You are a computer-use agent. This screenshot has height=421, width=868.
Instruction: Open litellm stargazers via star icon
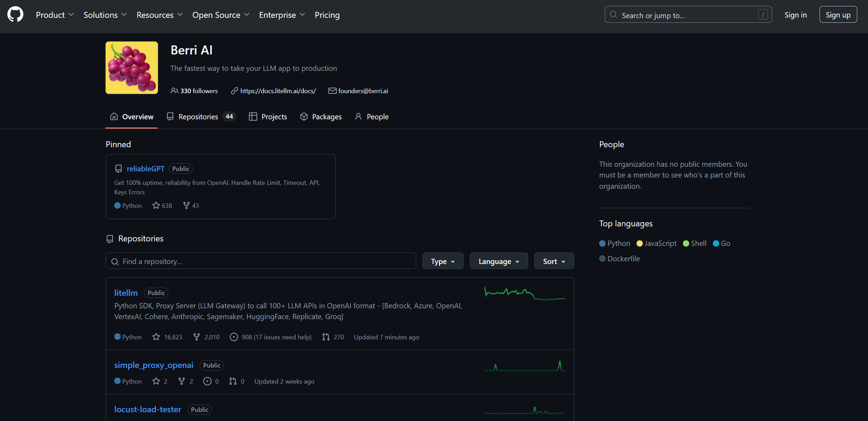(x=156, y=337)
